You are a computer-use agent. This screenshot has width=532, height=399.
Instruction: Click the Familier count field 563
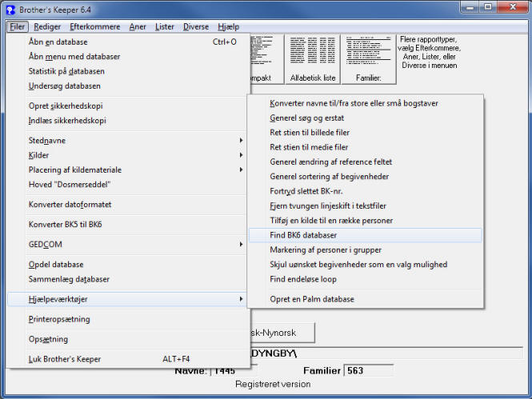coord(369,370)
